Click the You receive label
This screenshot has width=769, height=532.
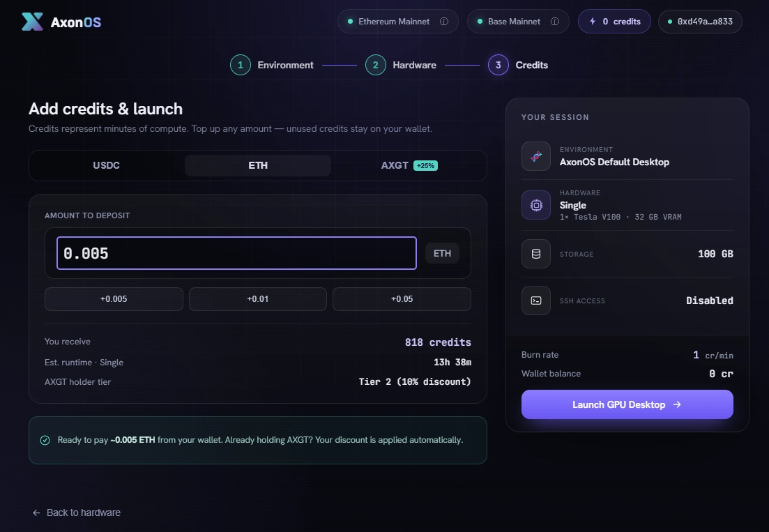tap(68, 342)
